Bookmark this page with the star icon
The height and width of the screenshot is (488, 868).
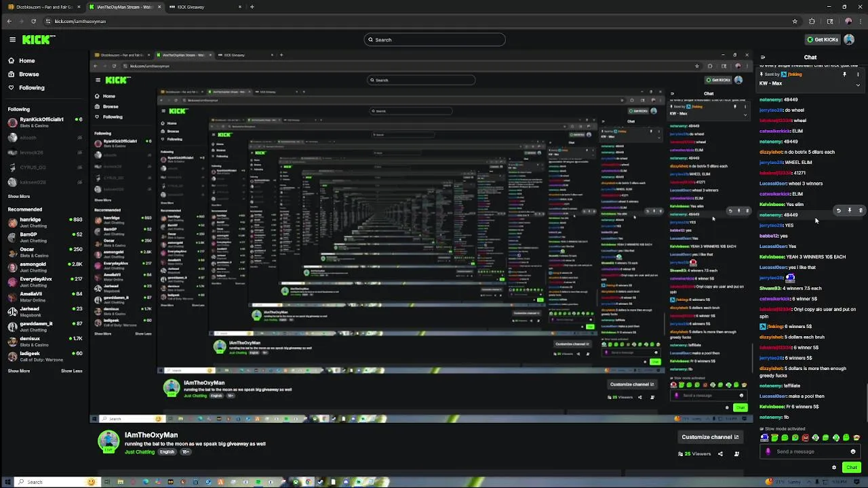[795, 21]
